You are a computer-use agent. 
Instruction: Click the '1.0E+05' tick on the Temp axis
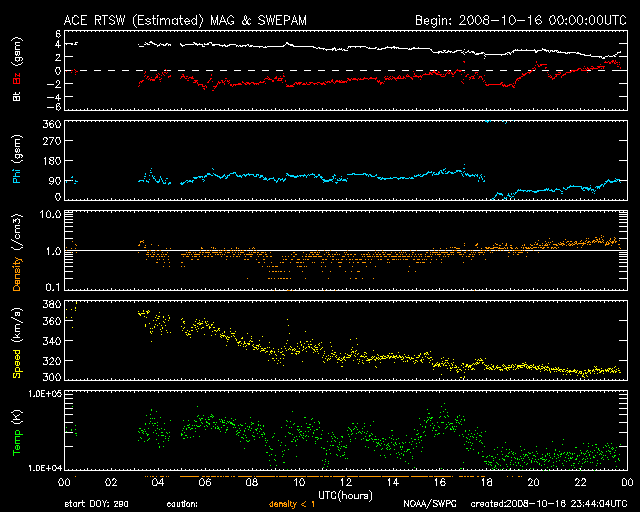point(45,394)
